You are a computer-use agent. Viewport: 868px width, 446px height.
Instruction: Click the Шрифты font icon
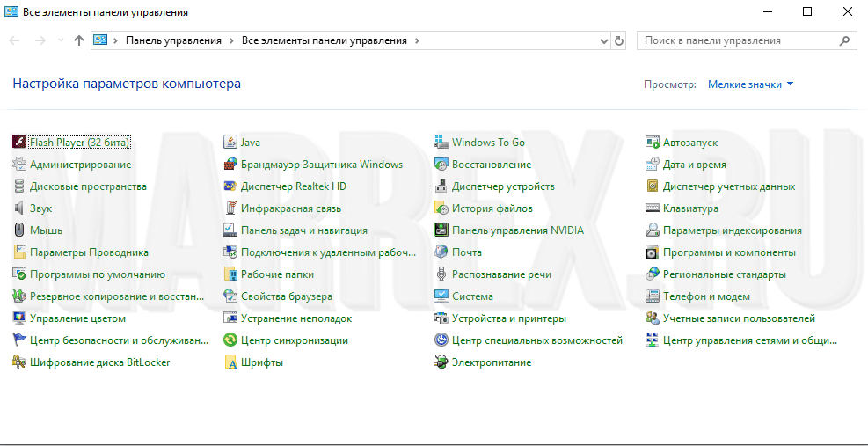[230, 362]
